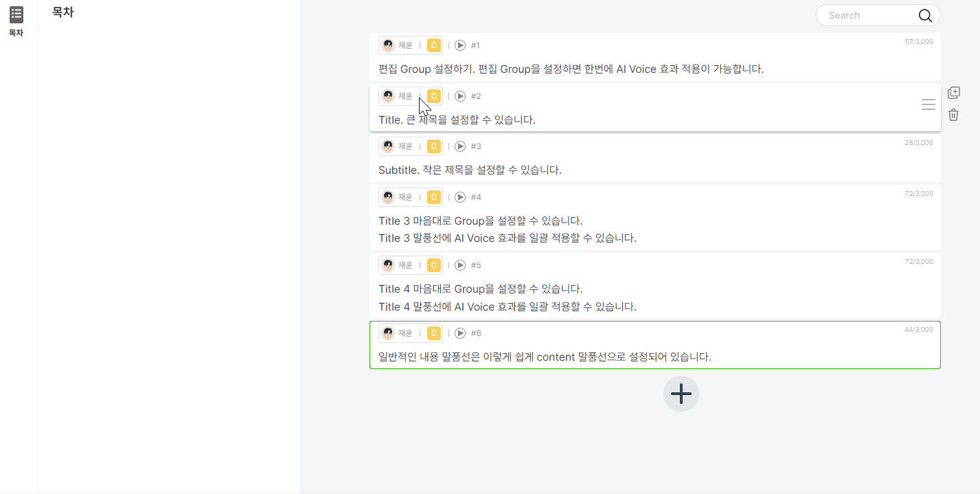Duplicate bubble #2 with the copy icon
The height and width of the screenshot is (494, 980).
(x=953, y=93)
